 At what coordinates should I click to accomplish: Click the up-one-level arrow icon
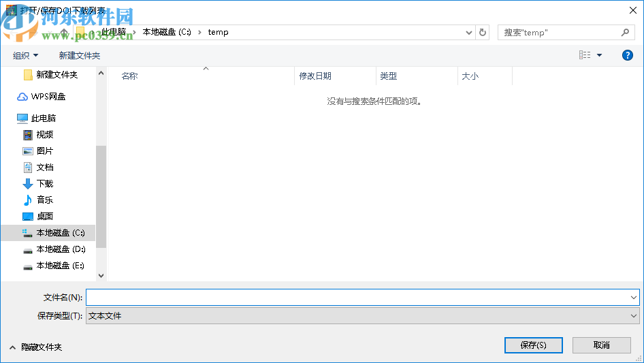(x=64, y=32)
